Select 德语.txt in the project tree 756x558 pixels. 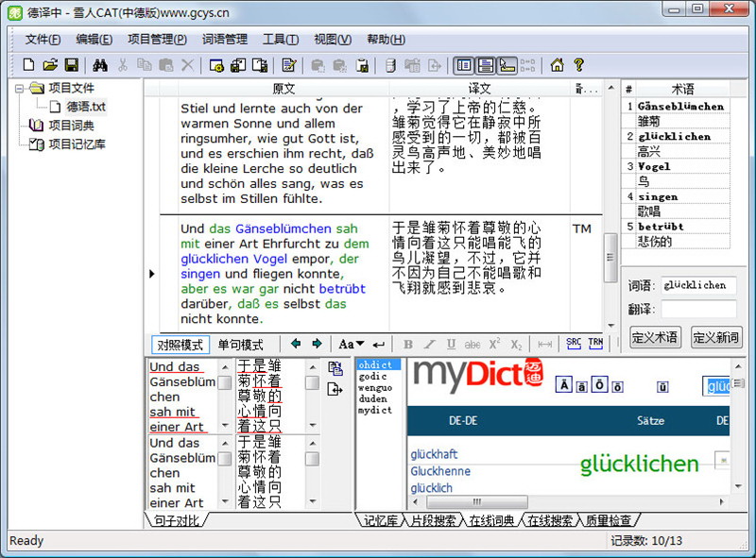click(x=86, y=107)
